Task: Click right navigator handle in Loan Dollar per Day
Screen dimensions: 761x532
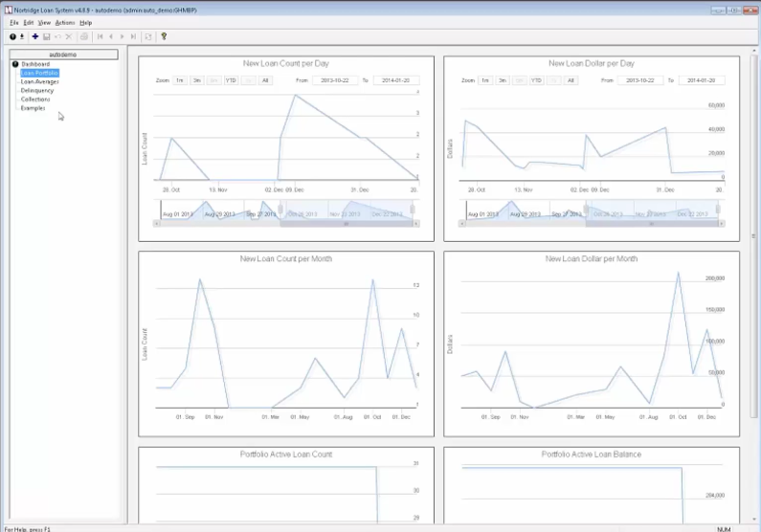Action: coord(718,209)
